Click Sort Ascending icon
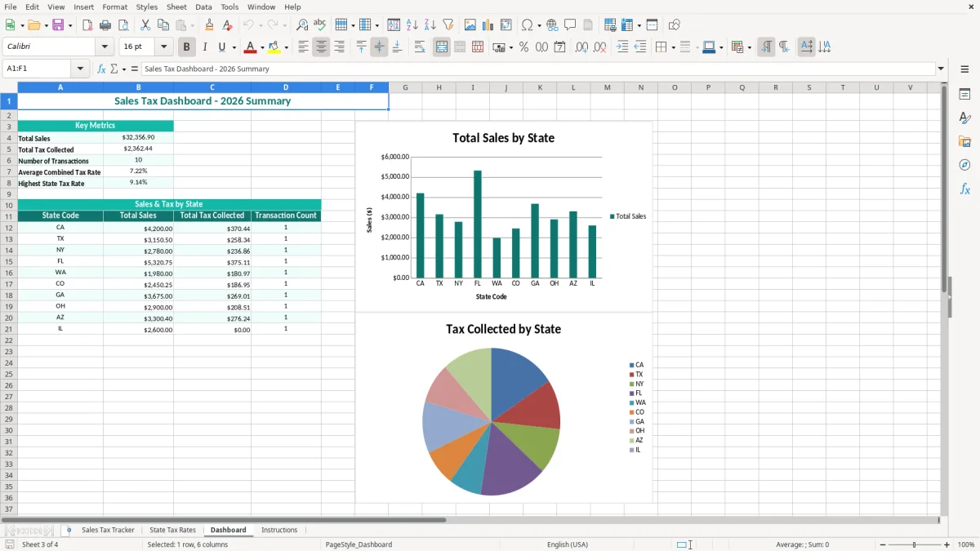The width and height of the screenshot is (980, 551). pyautogui.click(x=412, y=25)
